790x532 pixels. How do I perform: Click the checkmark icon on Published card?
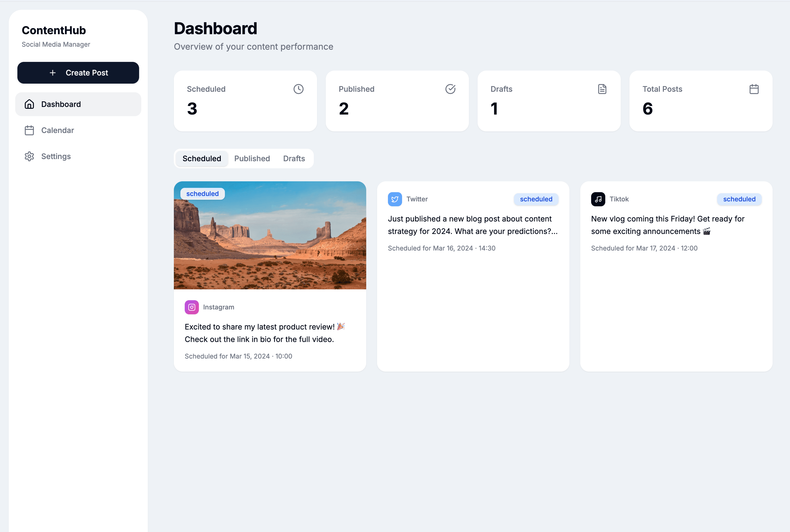[450, 89]
